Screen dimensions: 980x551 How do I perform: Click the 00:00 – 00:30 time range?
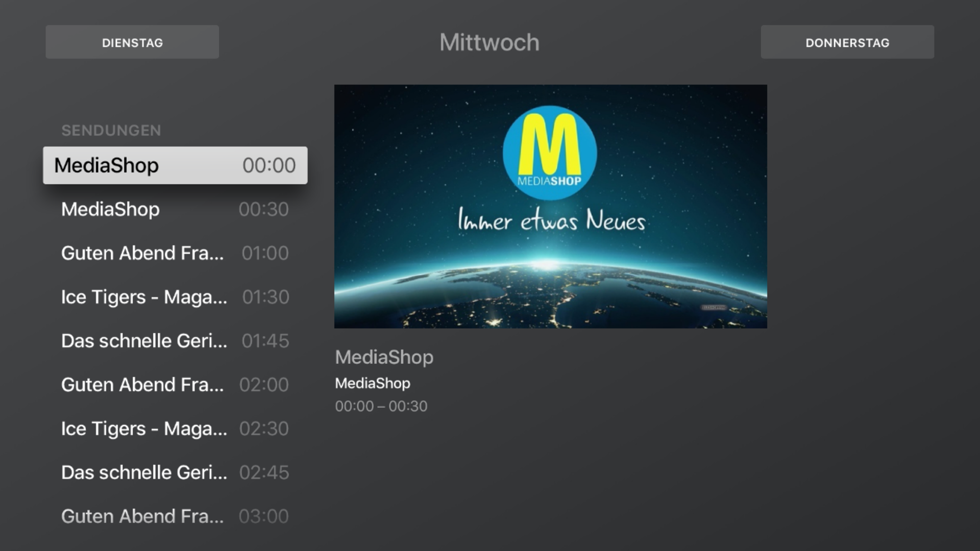pyautogui.click(x=381, y=406)
